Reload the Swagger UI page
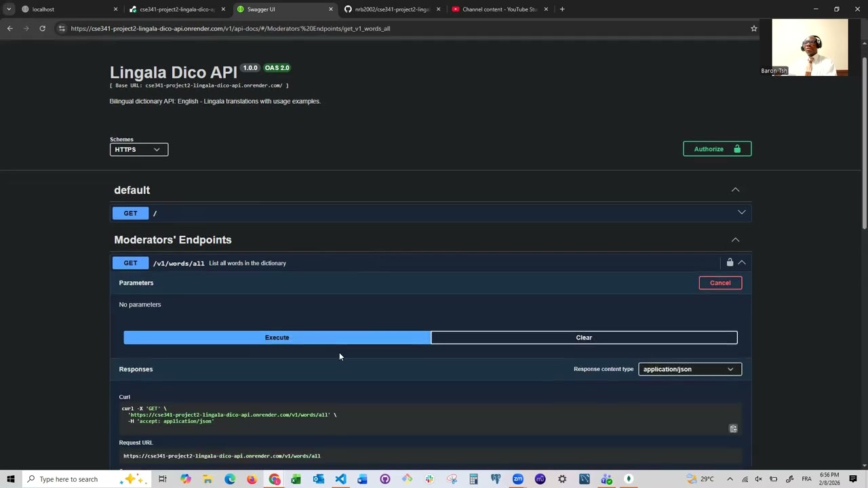Image resolution: width=868 pixels, height=488 pixels. coord(42,28)
